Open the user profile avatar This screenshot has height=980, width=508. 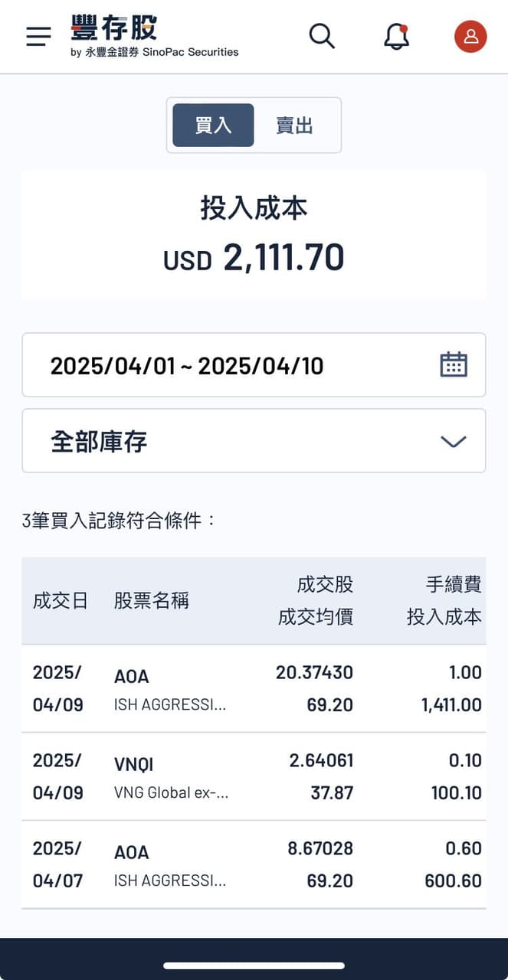pyautogui.click(x=470, y=37)
